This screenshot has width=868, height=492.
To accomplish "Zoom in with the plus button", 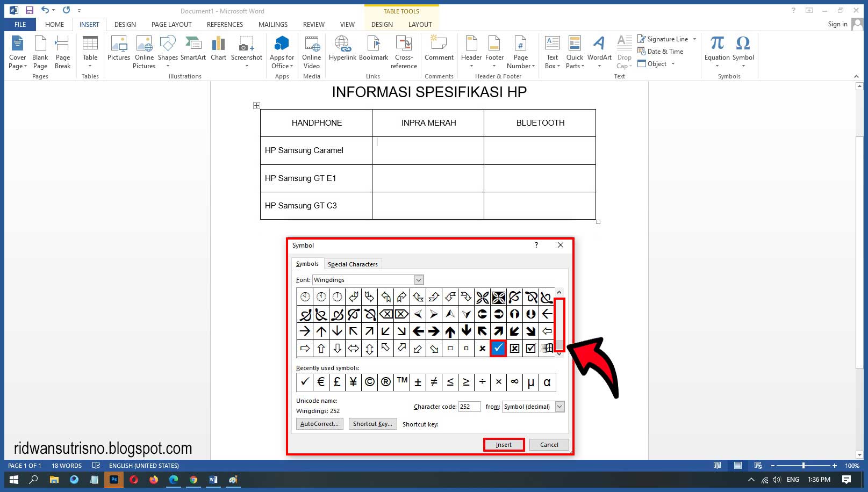I will [835, 466].
